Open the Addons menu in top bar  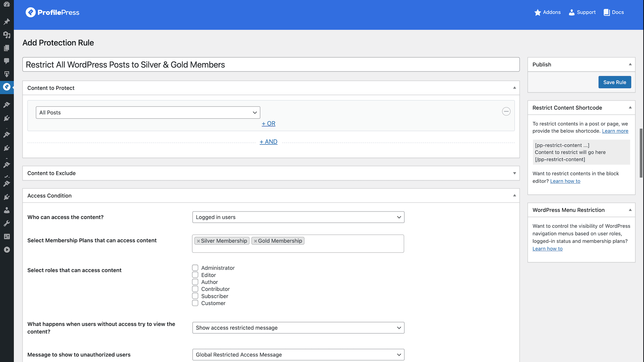547,12
